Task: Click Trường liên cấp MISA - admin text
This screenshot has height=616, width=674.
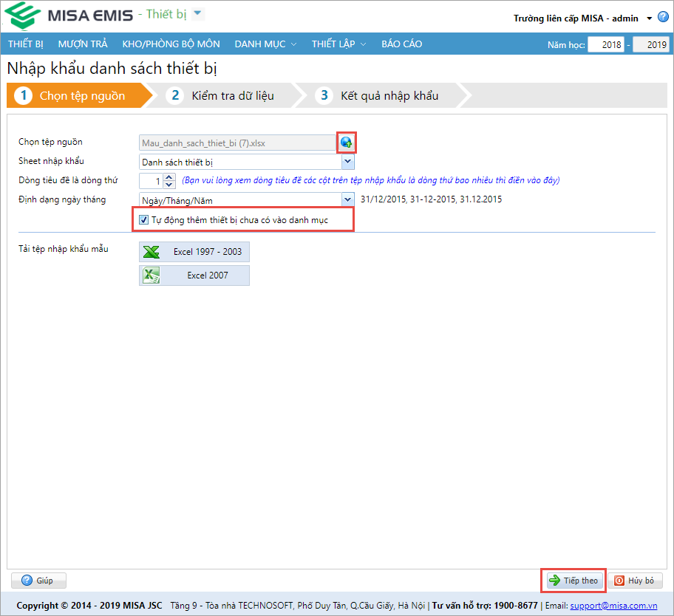Action: [x=576, y=18]
